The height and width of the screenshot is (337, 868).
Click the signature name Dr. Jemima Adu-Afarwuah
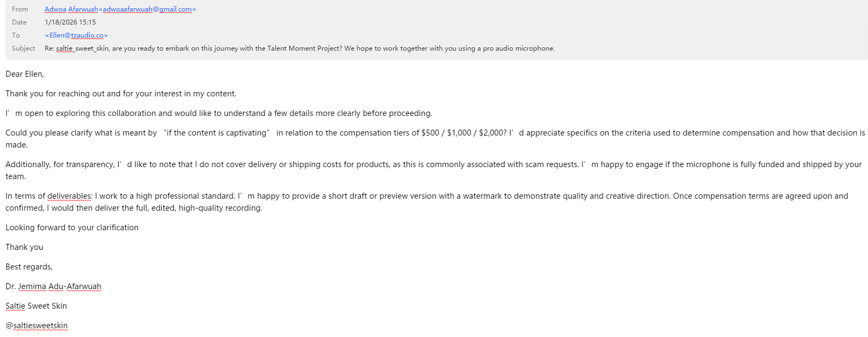point(53,286)
